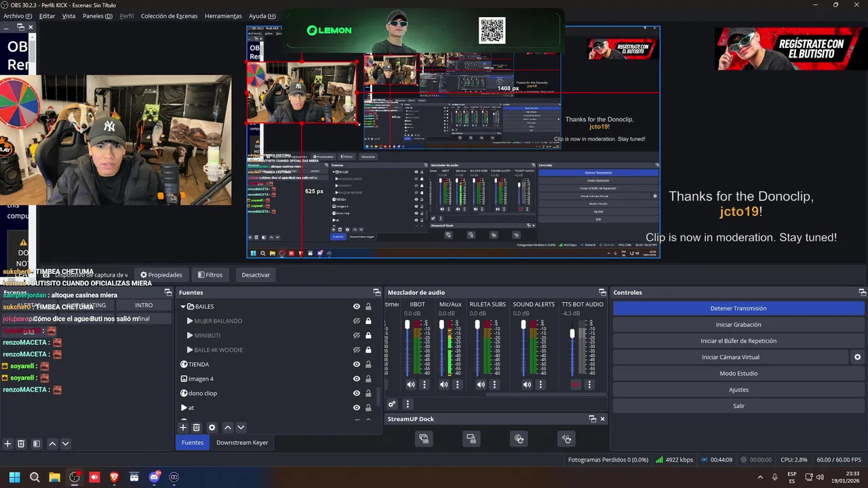Add a new source with the plus icon in Fuentes
The width and height of the screenshot is (868, 488).
tap(182, 428)
